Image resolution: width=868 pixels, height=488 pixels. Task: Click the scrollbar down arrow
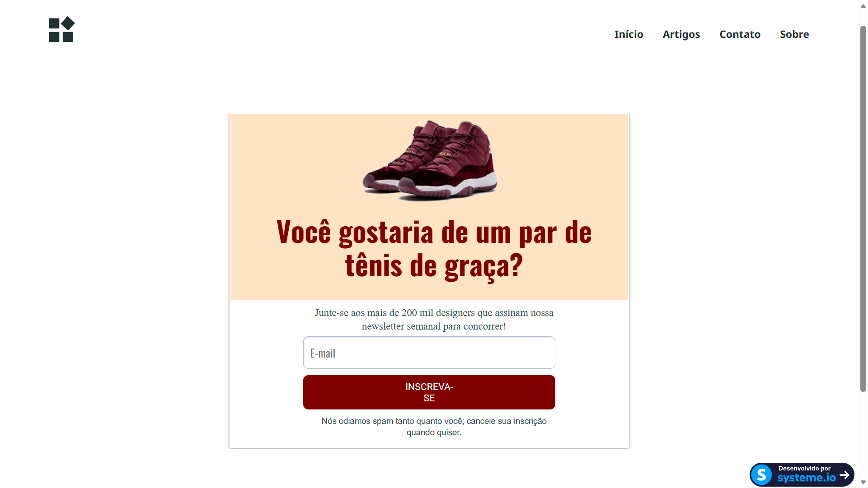tap(863, 482)
